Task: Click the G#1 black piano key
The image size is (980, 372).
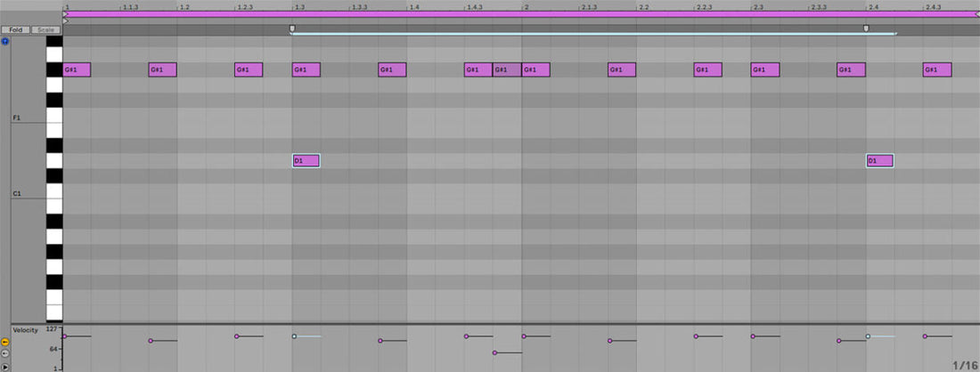Action: 54,69
